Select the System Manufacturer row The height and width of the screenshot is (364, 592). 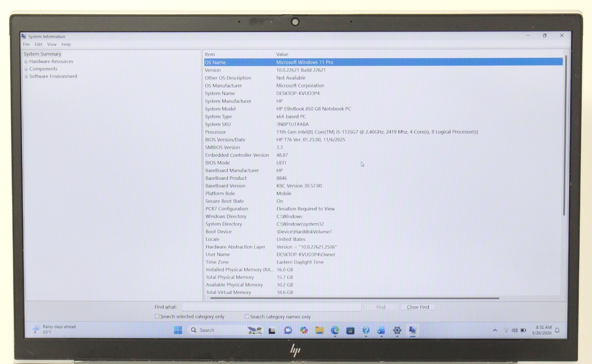pyautogui.click(x=383, y=101)
